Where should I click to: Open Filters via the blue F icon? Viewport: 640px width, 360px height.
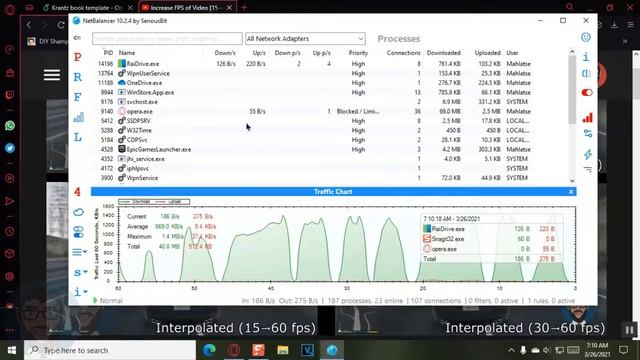(78, 97)
